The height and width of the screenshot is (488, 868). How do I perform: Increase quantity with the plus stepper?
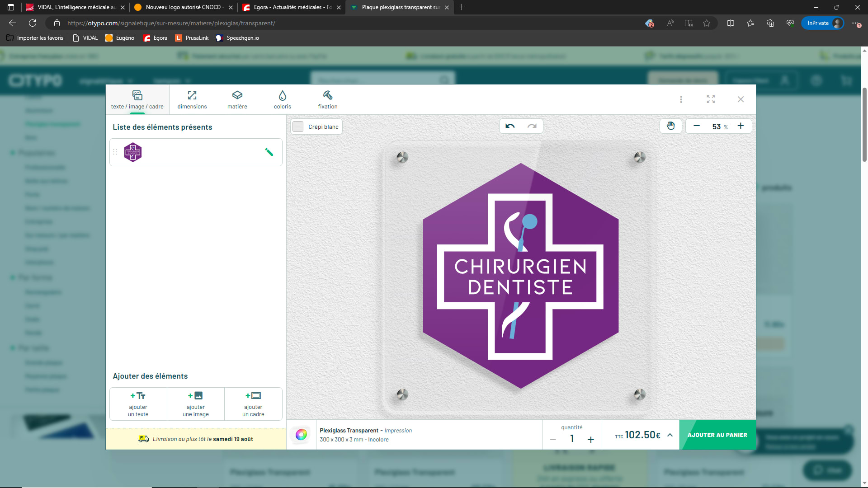tap(590, 439)
